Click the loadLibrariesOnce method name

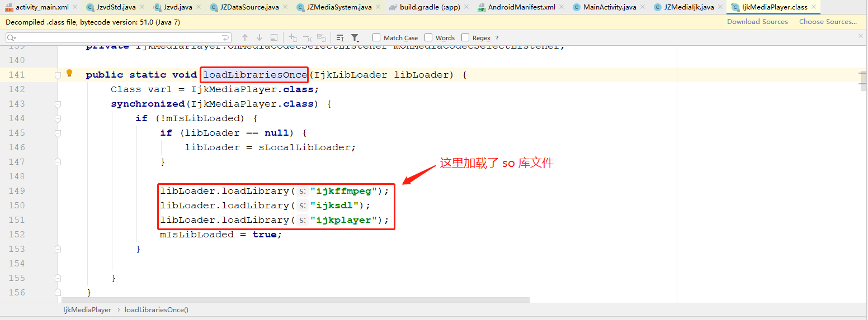pos(255,75)
